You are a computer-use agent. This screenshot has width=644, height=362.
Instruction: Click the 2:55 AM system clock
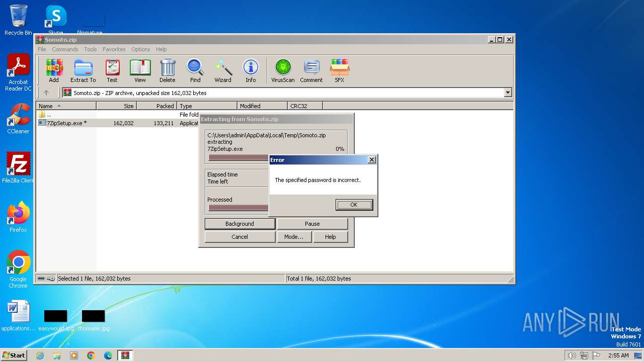pyautogui.click(x=618, y=355)
